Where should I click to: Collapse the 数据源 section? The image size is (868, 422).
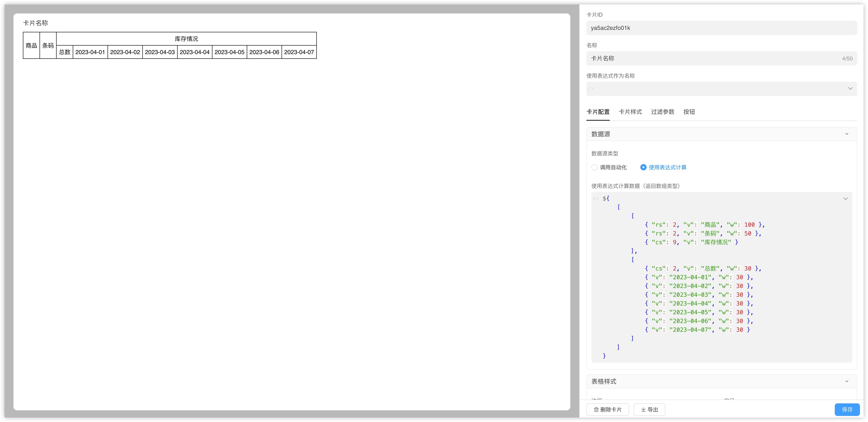(847, 134)
